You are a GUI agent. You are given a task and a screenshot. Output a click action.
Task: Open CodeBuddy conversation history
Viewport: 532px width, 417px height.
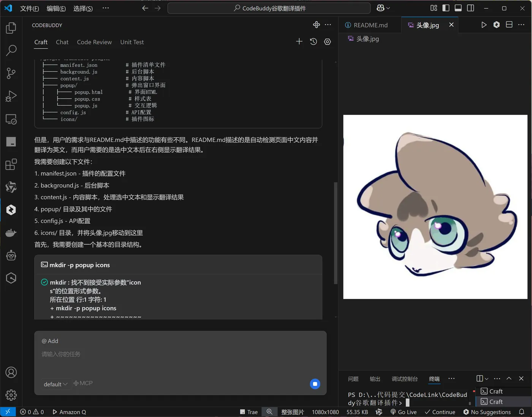(313, 41)
